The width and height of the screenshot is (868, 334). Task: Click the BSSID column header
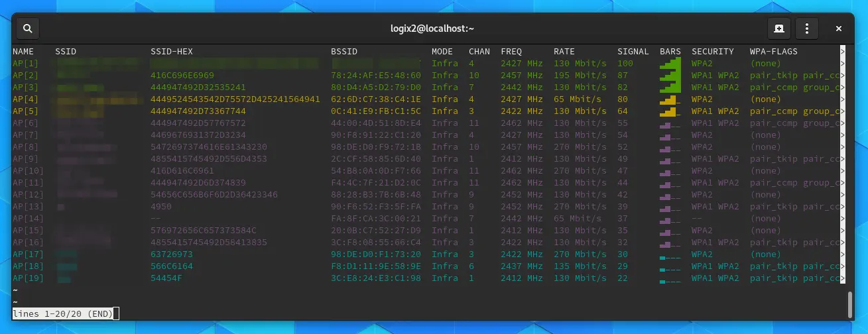click(x=344, y=52)
